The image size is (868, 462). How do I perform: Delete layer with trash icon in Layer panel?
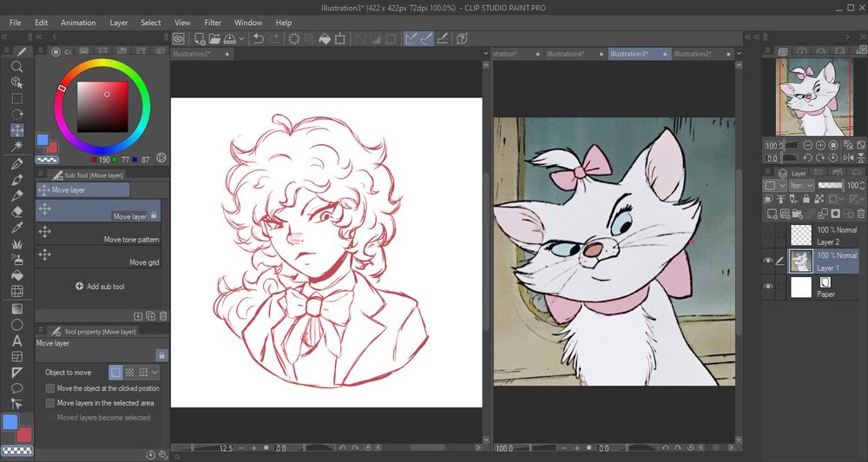point(861,214)
